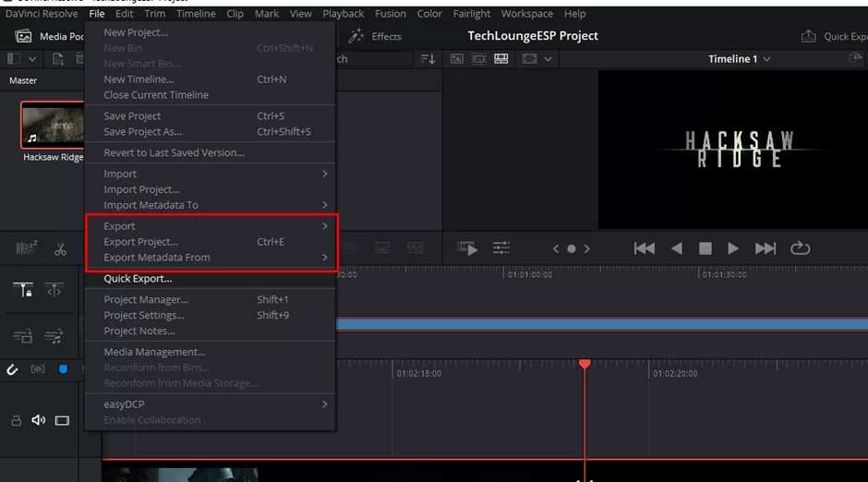This screenshot has height=482, width=868.
Task: Toggle video track enable icon
Action: [62, 421]
